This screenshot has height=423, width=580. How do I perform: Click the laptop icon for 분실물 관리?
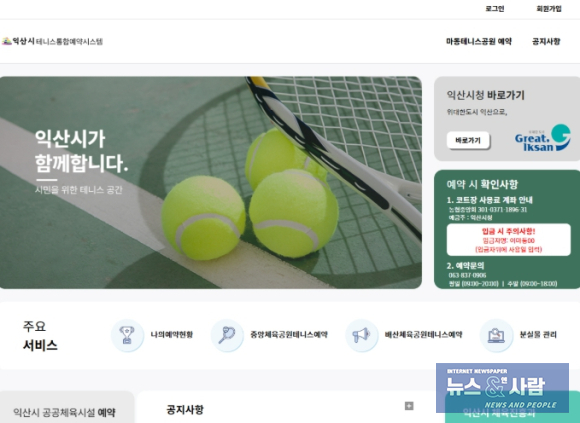pos(496,335)
